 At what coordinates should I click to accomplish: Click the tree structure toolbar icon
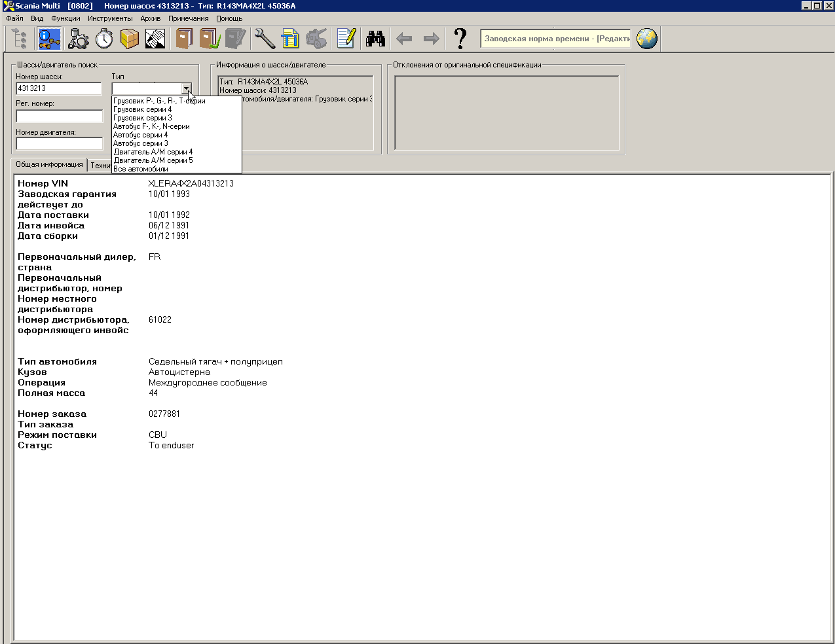coord(20,39)
